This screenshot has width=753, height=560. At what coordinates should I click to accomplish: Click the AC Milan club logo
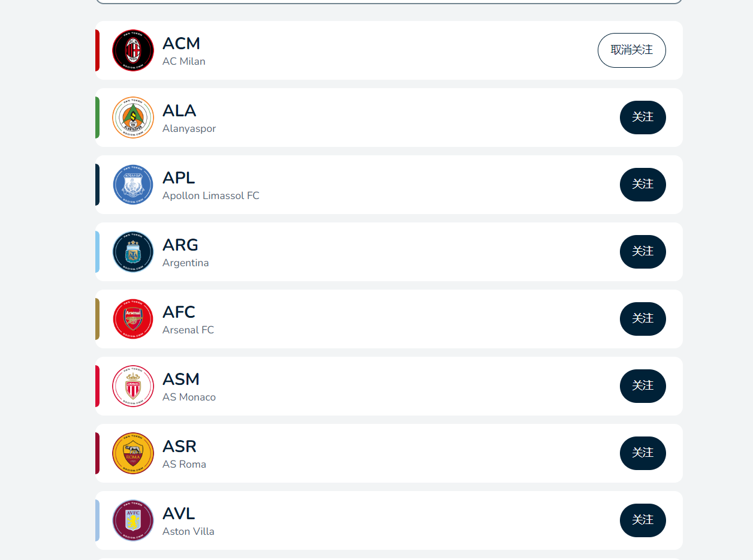tap(133, 50)
